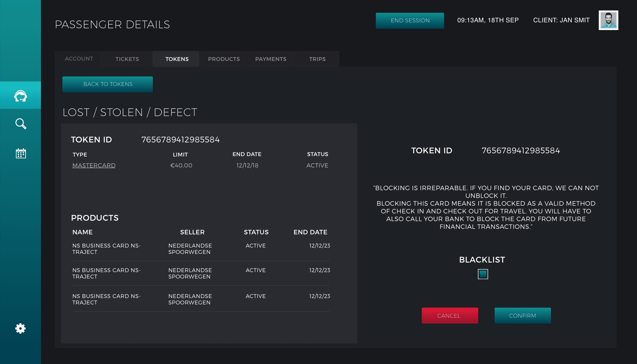The height and width of the screenshot is (364, 637).
Task: Go to the Products tab
Action: (224, 59)
